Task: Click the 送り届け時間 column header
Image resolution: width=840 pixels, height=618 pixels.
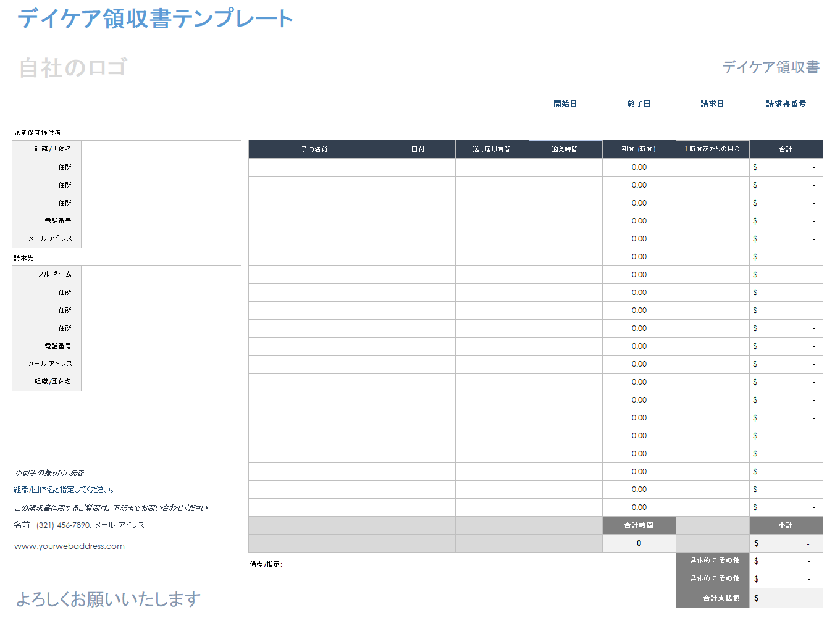Action: 492,149
